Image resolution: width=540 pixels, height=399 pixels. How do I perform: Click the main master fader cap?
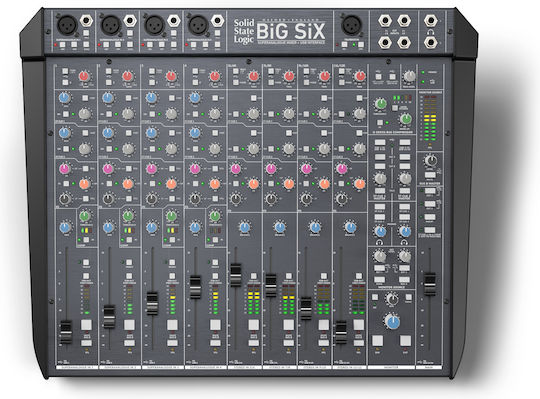point(429,284)
